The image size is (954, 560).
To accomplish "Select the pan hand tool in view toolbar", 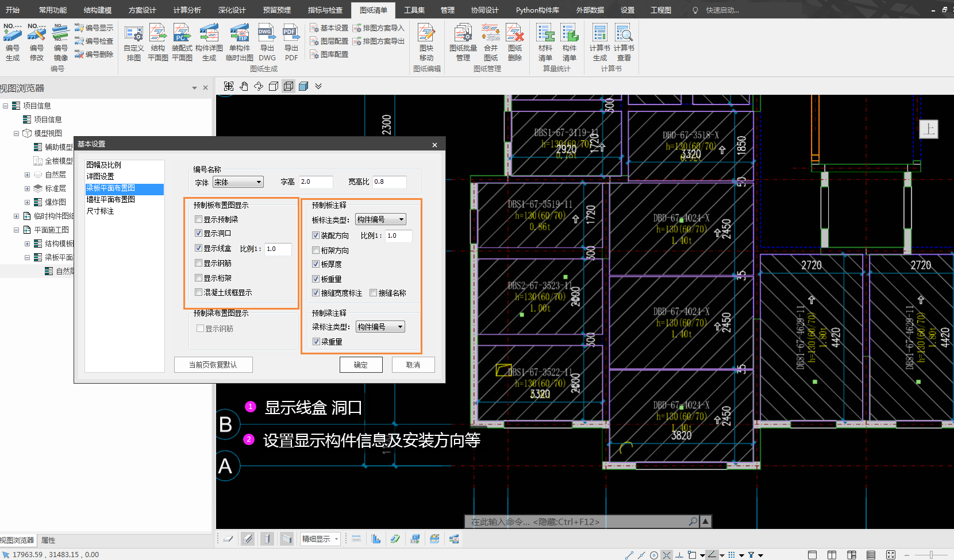I will (244, 86).
